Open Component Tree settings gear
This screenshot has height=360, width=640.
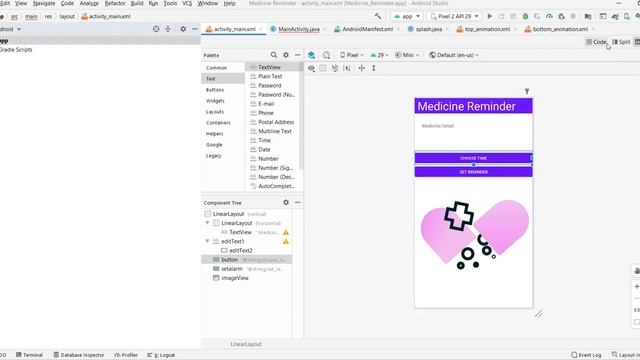286,202
